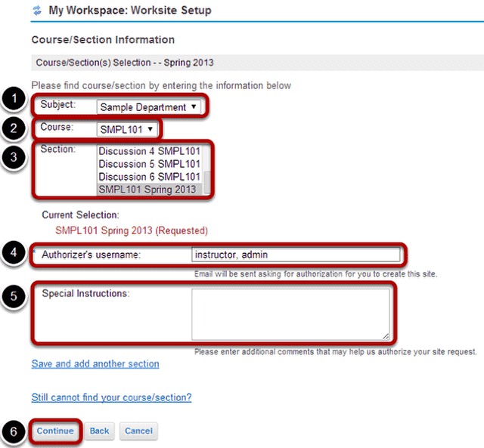Select Discussion 6 SMPL101 in Section list
Image resolution: width=484 pixels, height=448 pixels.
pos(150,177)
